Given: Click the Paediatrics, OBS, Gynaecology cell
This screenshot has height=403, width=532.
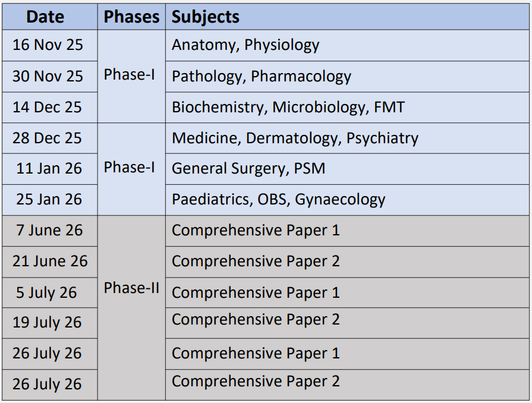Looking at the screenshot, I should coord(278,199).
